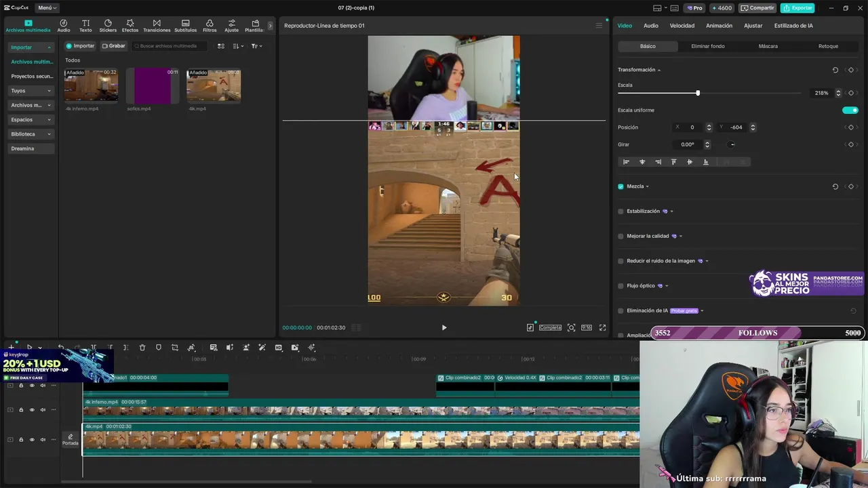Viewport: 868px width, 488px height.
Task: Open the Portada cover editor
Action: click(x=71, y=440)
